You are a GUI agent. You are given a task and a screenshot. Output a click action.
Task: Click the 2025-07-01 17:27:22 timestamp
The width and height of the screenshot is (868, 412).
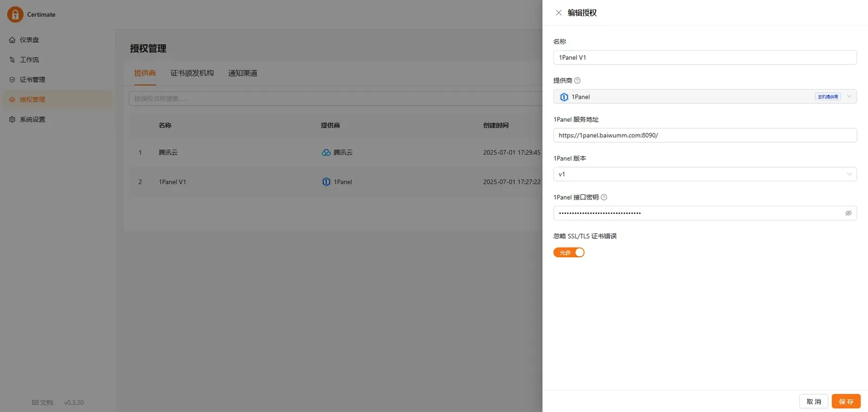click(x=512, y=182)
